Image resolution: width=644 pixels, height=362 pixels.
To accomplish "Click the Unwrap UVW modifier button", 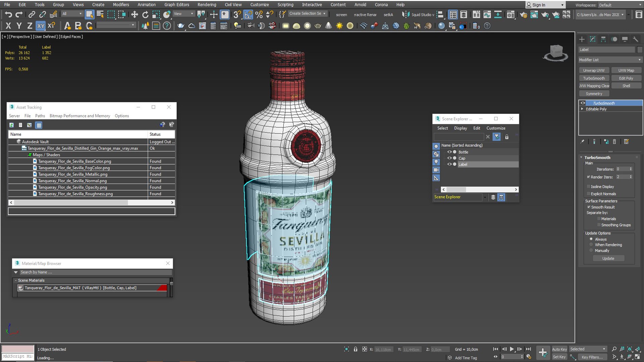I will [x=594, y=70].
